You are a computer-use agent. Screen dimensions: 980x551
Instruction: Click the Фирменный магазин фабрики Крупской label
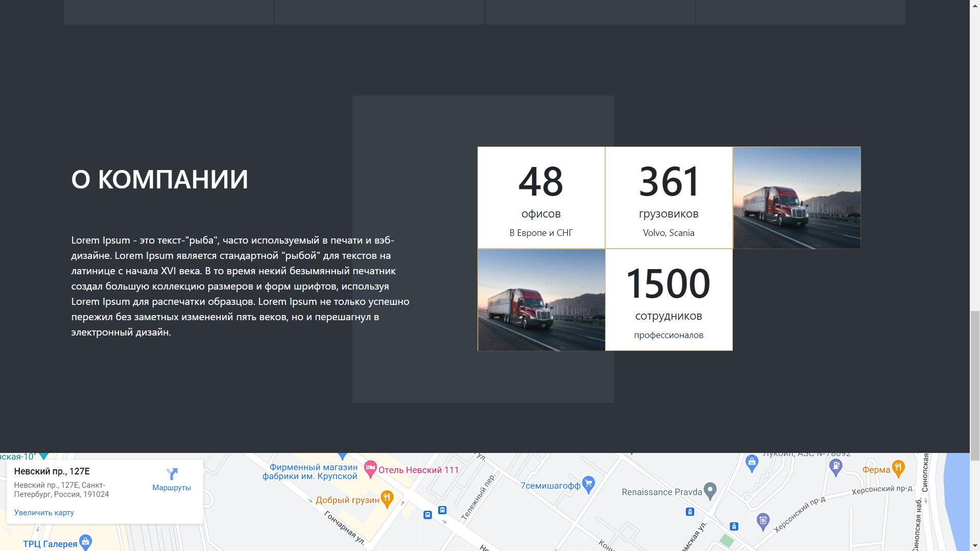point(310,472)
